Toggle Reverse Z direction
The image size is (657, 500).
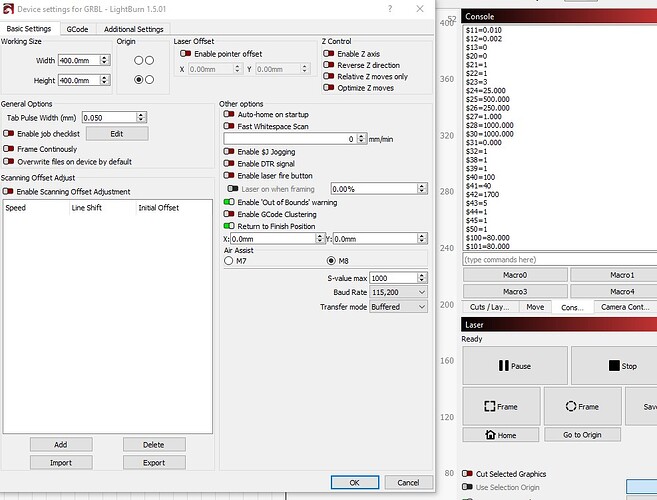click(328, 65)
